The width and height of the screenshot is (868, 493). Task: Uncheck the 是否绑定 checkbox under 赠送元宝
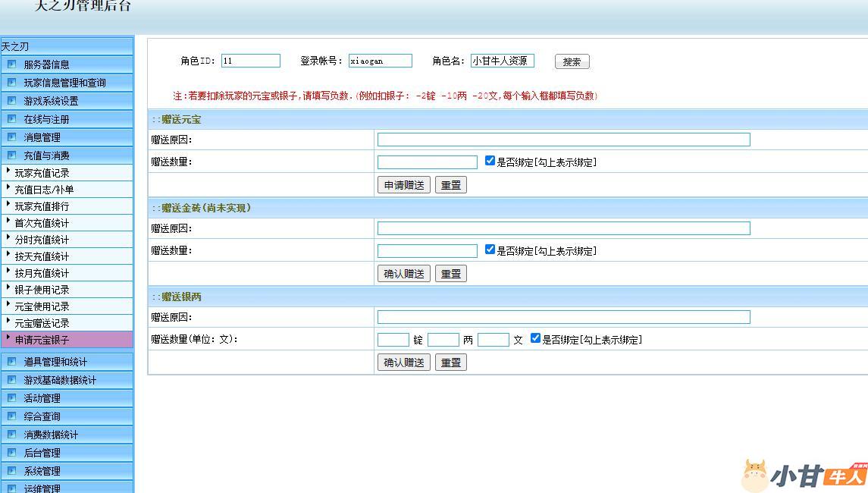[490, 161]
